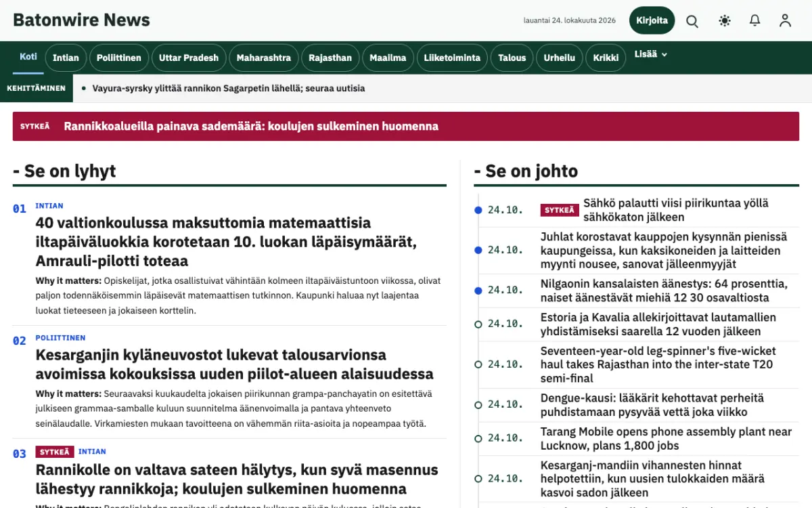Open the user account profile icon

tap(785, 21)
